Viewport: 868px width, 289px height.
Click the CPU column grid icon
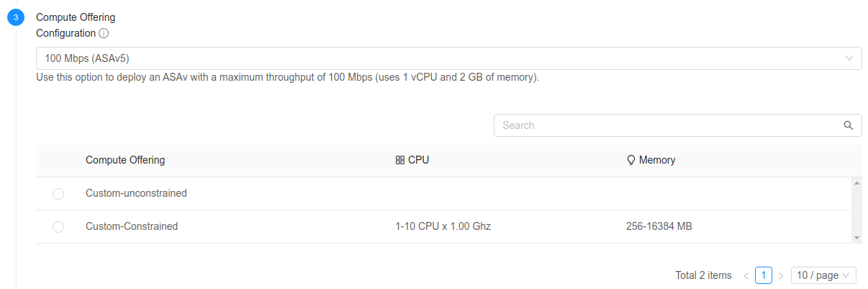click(400, 160)
